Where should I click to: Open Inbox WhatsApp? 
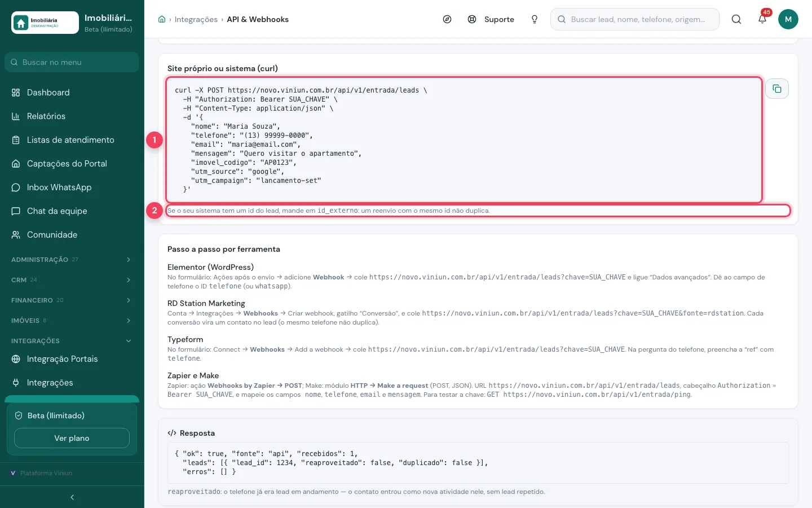coord(72,187)
